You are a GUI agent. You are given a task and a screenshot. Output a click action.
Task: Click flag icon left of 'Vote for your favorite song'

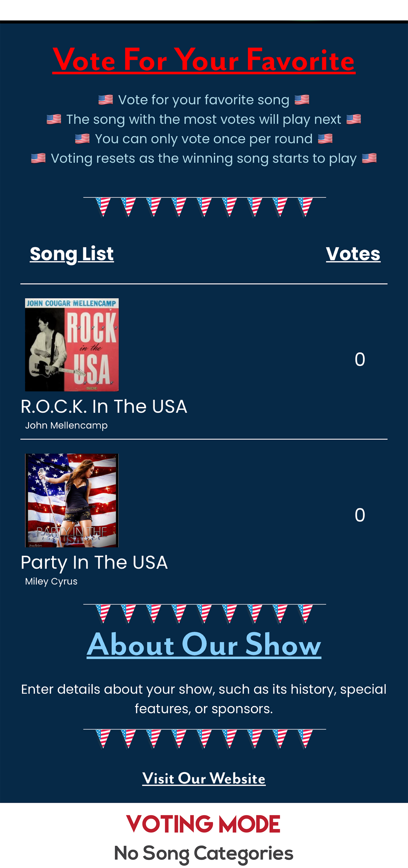[x=106, y=100]
